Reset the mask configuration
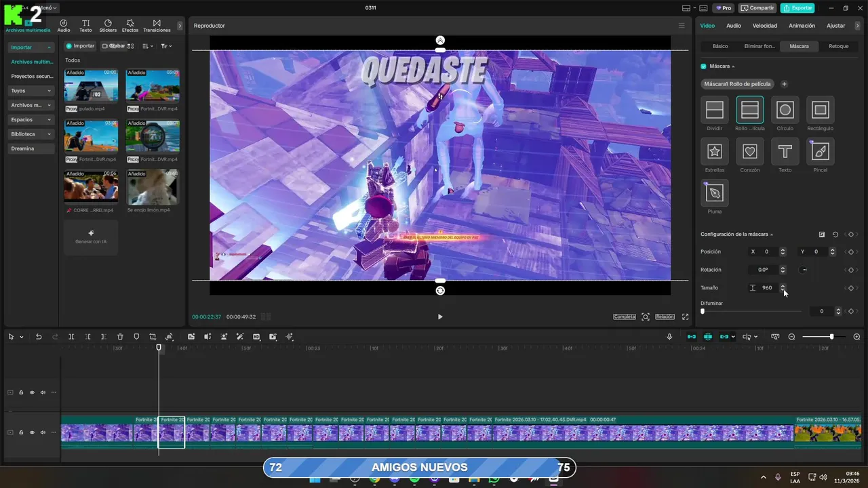 (x=835, y=235)
